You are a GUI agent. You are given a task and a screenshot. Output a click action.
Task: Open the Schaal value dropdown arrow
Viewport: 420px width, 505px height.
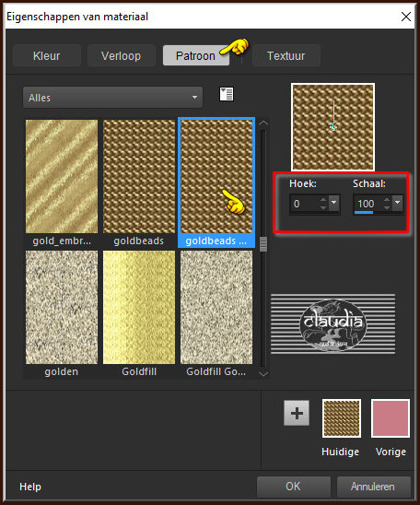pyautogui.click(x=398, y=203)
